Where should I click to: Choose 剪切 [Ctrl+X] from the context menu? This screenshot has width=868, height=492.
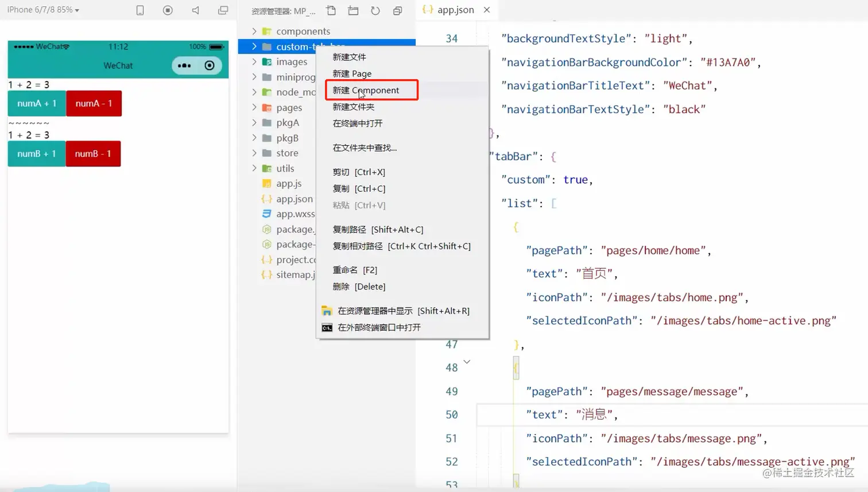pos(402,172)
